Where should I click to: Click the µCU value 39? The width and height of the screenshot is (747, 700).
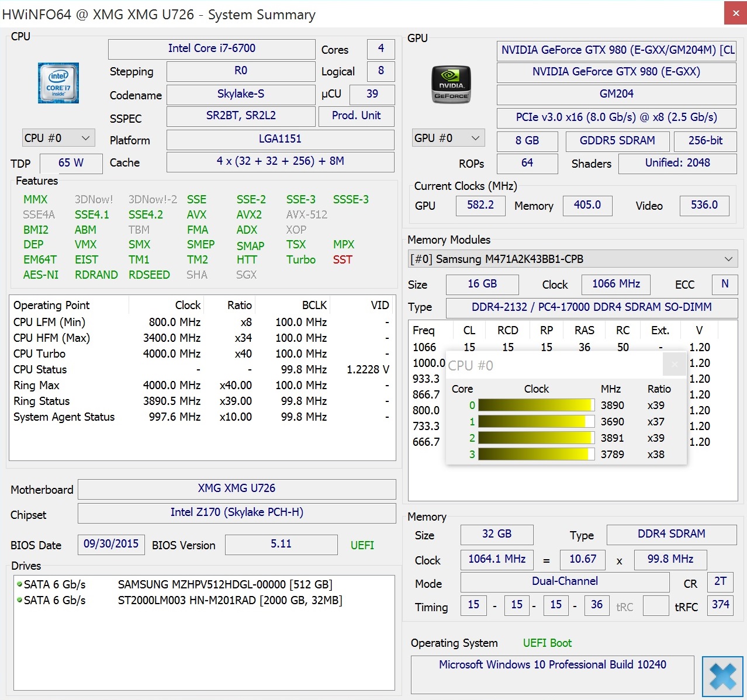(372, 94)
